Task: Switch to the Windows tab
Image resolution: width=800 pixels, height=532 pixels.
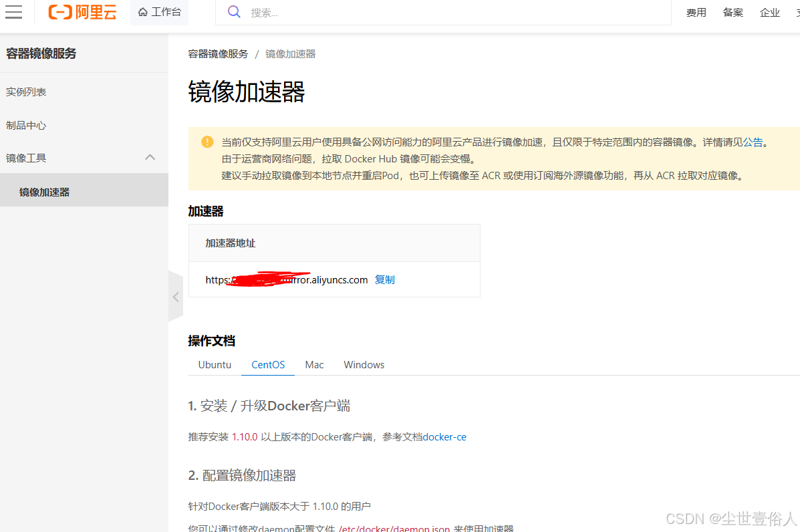Action: 364,365
